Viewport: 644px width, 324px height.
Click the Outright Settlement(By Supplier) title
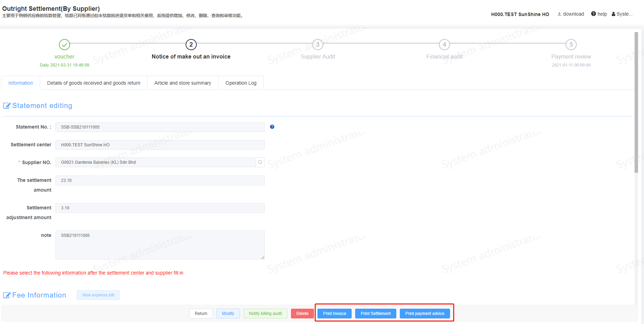click(51, 8)
